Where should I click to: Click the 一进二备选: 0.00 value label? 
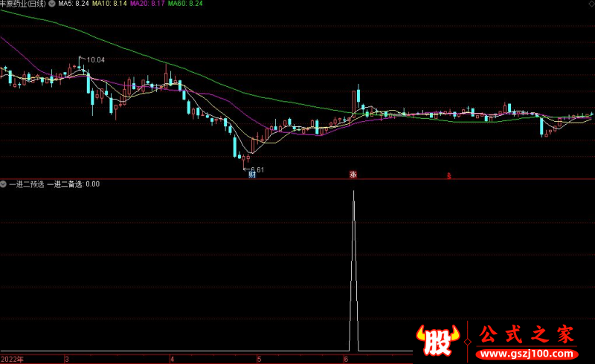coord(74,184)
